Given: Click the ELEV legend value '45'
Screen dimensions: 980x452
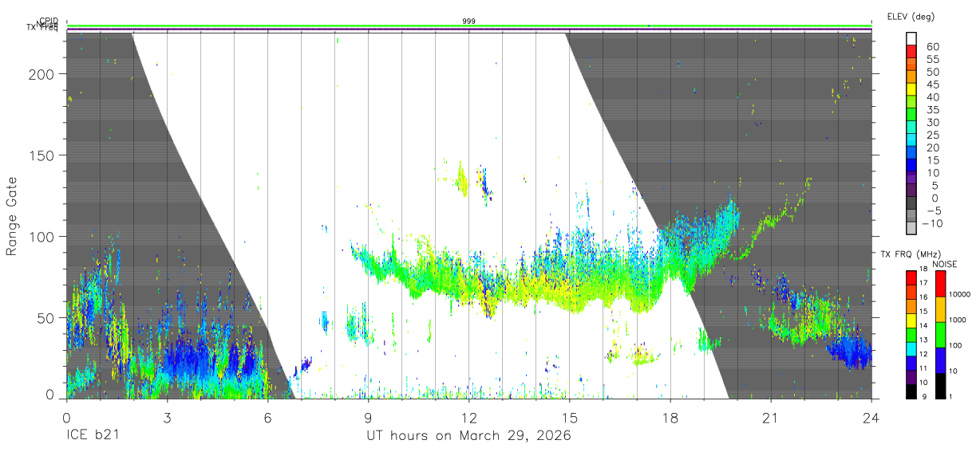Looking at the screenshot, I should pos(933,85).
